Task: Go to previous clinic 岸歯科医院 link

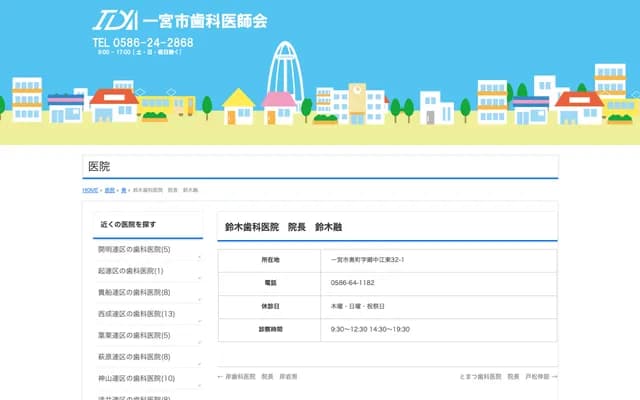Action: [x=258, y=377]
